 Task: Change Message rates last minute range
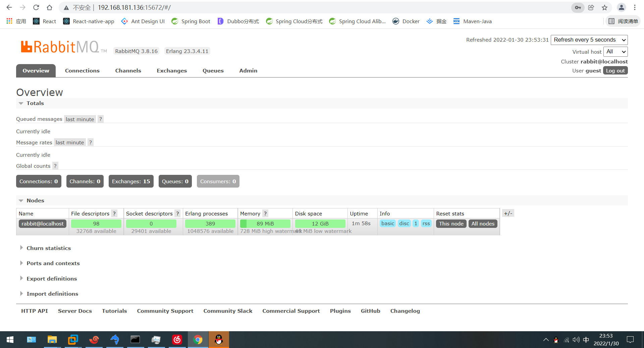[x=70, y=142]
